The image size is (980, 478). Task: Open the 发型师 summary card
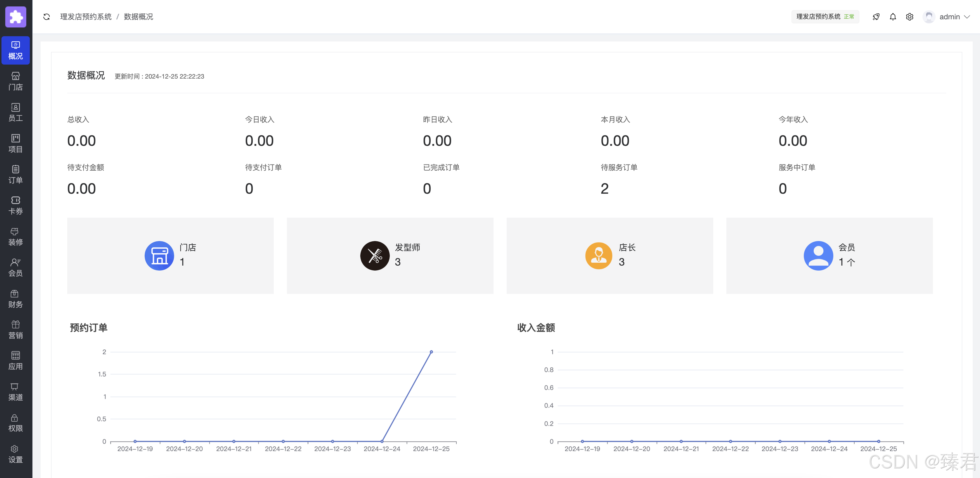pyautogui.click(x=390, y=256)
